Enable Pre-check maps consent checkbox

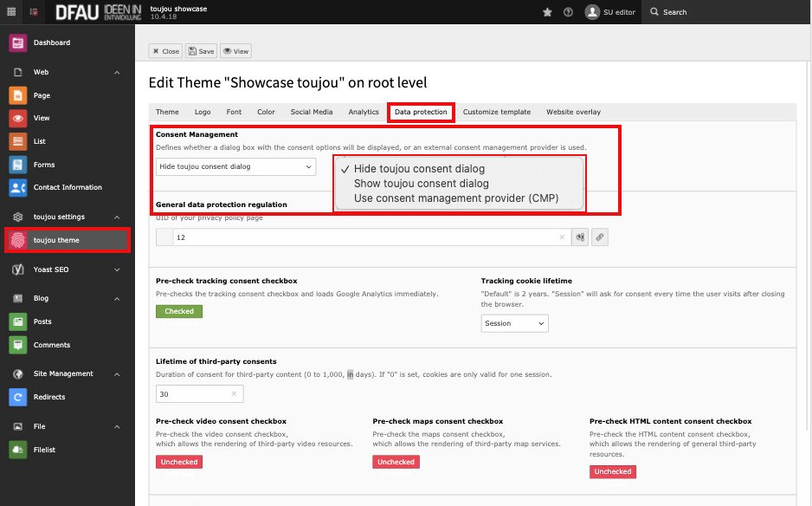click(396, 462)
